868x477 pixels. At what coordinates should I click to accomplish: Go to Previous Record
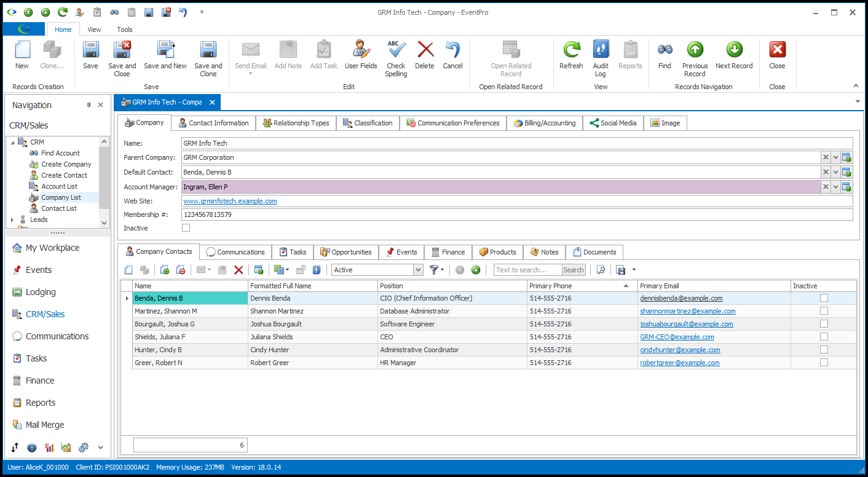695,60
